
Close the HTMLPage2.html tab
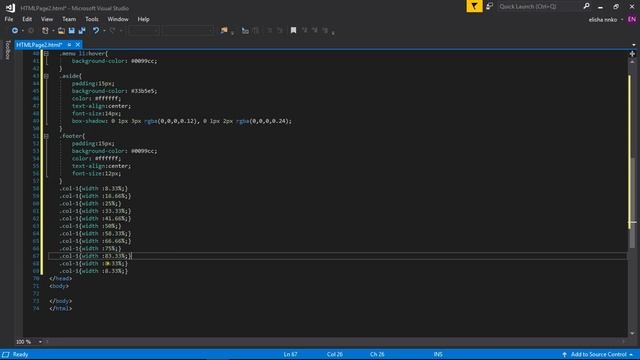point(78,44)
